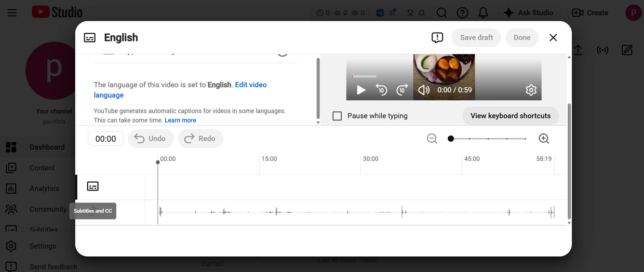Screen dimensions: 644x272
Task: Mute the video player volume
Action: tap(424, 90)
